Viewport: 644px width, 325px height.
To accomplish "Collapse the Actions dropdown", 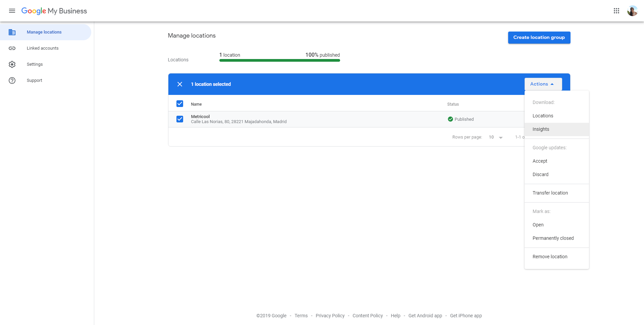I will point(543,84).
